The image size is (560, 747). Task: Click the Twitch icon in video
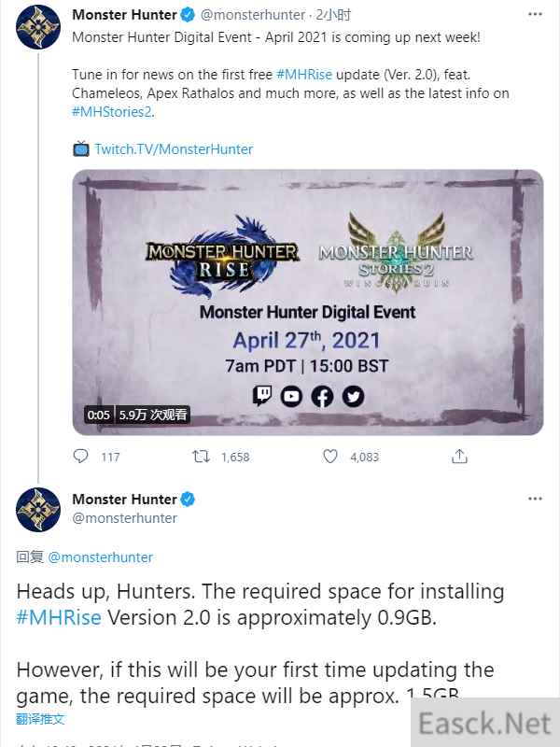[x=262, y=396]
